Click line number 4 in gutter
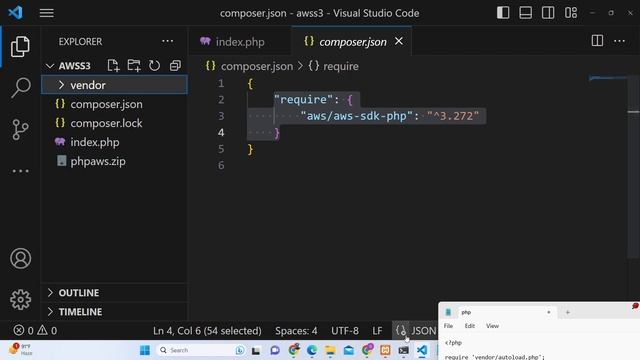This screenshot has width=640, height=360. click(221, 132)
